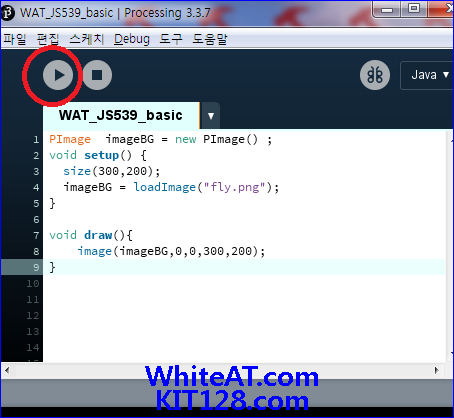Place cursor in loadImage("fly.png") line

171,187
